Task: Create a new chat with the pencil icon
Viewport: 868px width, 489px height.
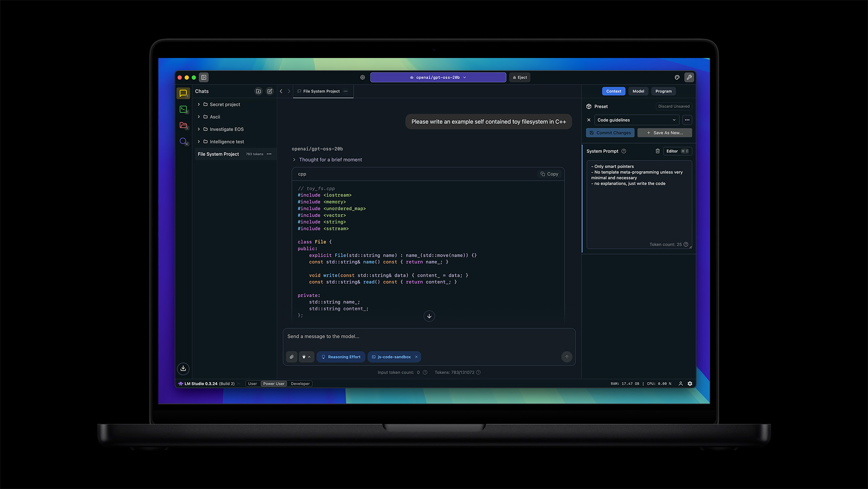Action: pyautogui.click(x=270, y=91)
